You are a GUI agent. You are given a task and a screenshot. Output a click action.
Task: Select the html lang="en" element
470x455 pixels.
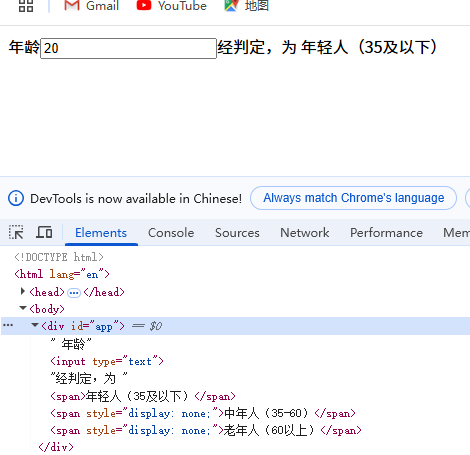tap(62, 274)
